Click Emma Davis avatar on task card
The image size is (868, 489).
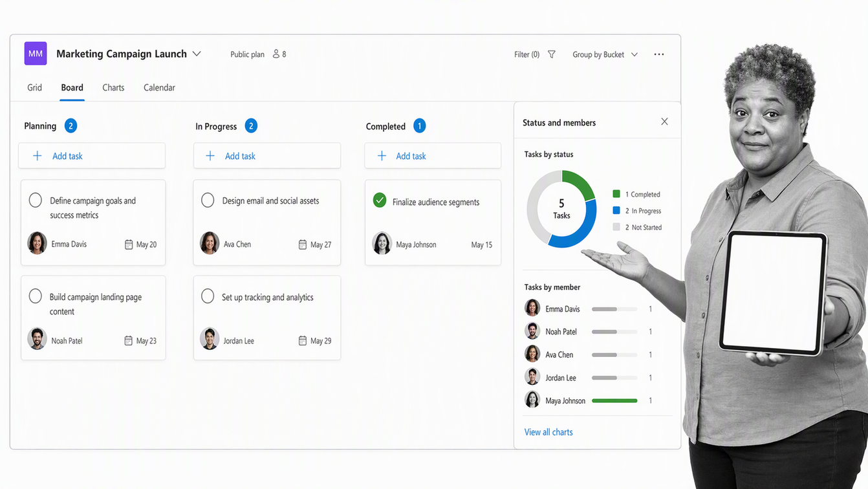(x=37, y=243)
